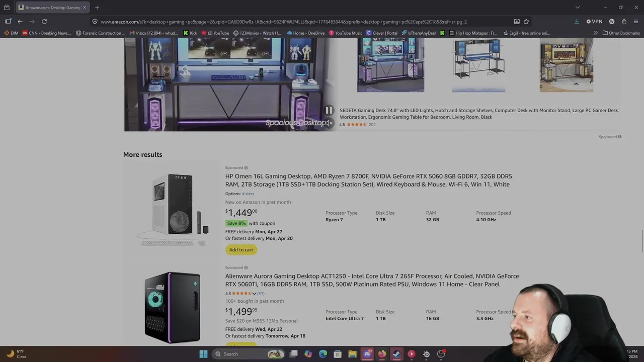Open Discord from taskbar
This screenshot has height=362, width=644.
coord(367,354)
